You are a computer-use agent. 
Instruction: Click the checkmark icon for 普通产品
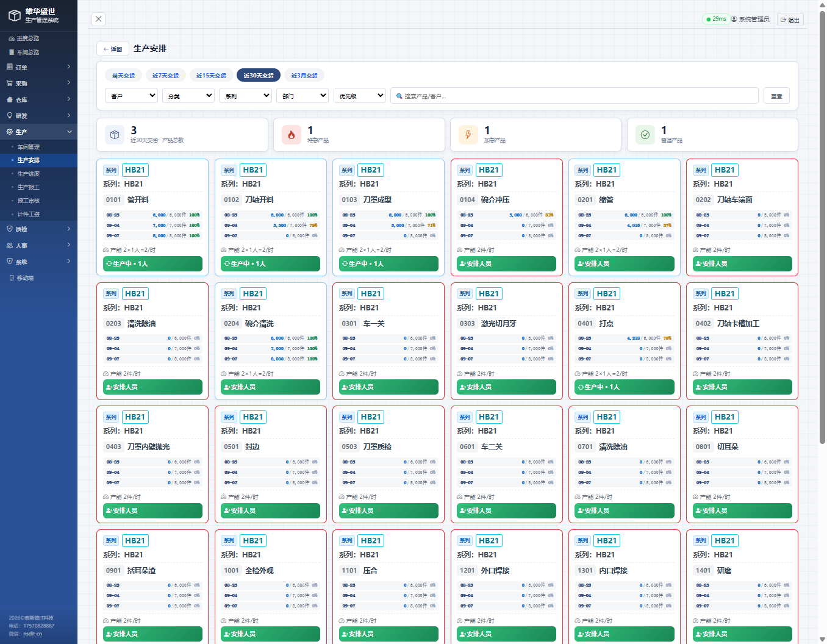(645, 135)
